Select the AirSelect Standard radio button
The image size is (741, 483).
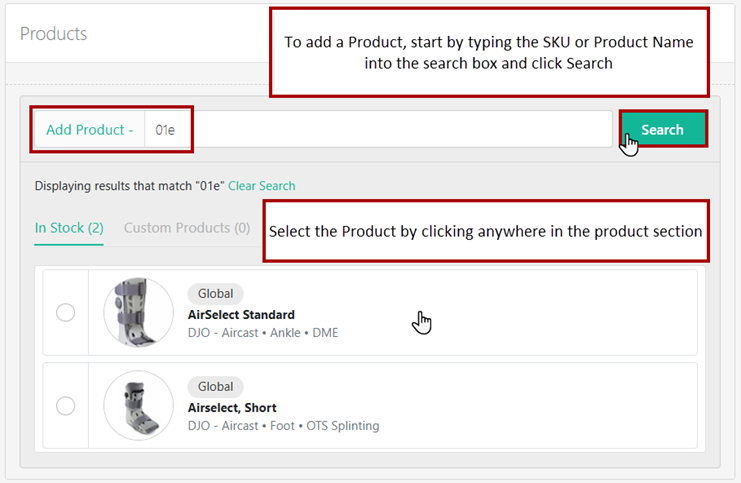[x=66, y=313]
